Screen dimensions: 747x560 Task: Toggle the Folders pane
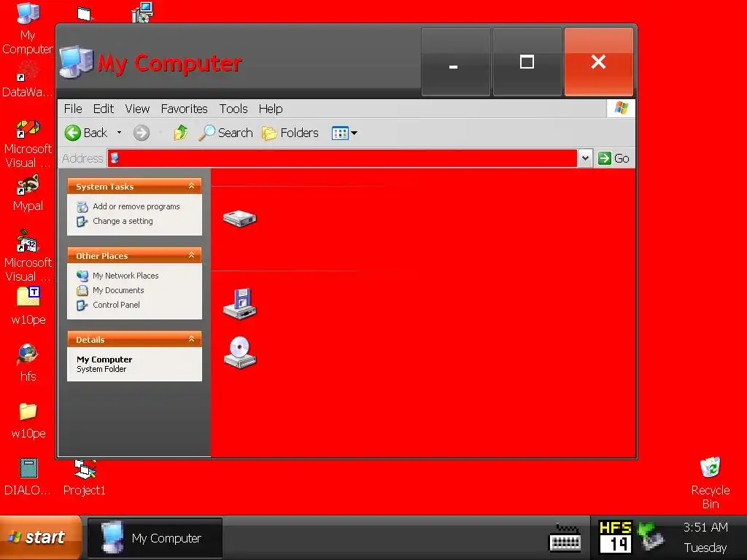tap(290, 133)
